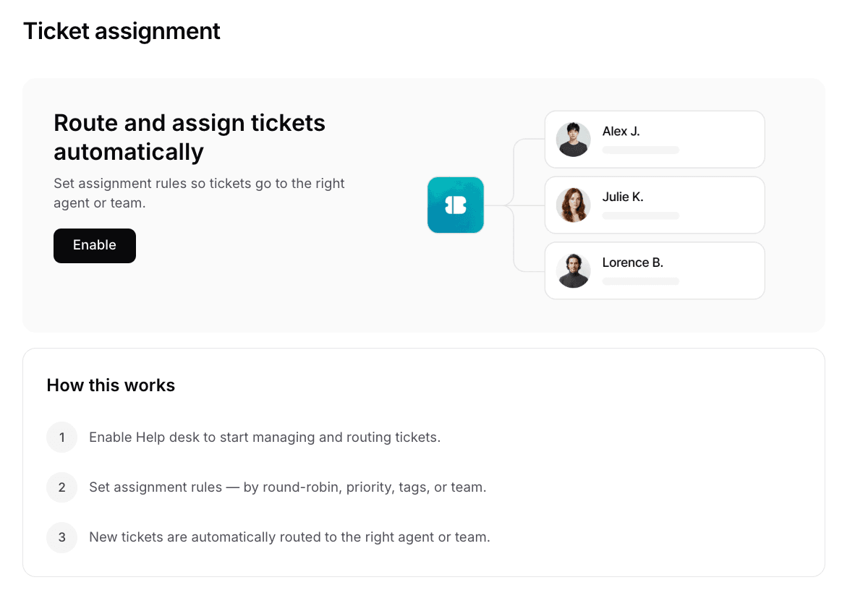Click 'Set assignment rules — by round-robin' text
The height and width of the screenshot is (606, 868).
point(288,487)
